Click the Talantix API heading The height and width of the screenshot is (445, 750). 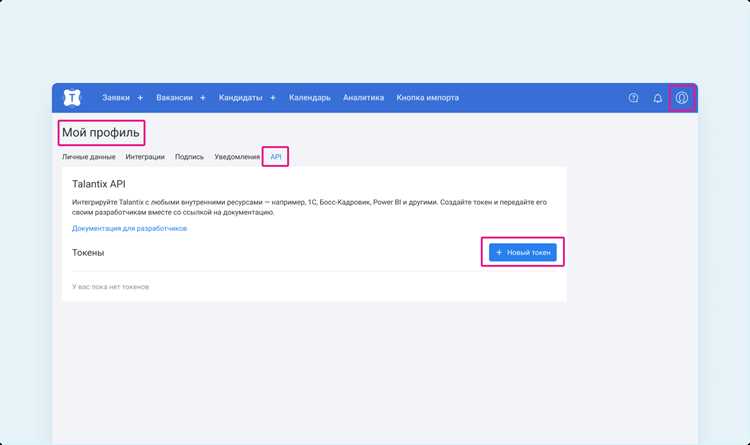coord(99,184)
